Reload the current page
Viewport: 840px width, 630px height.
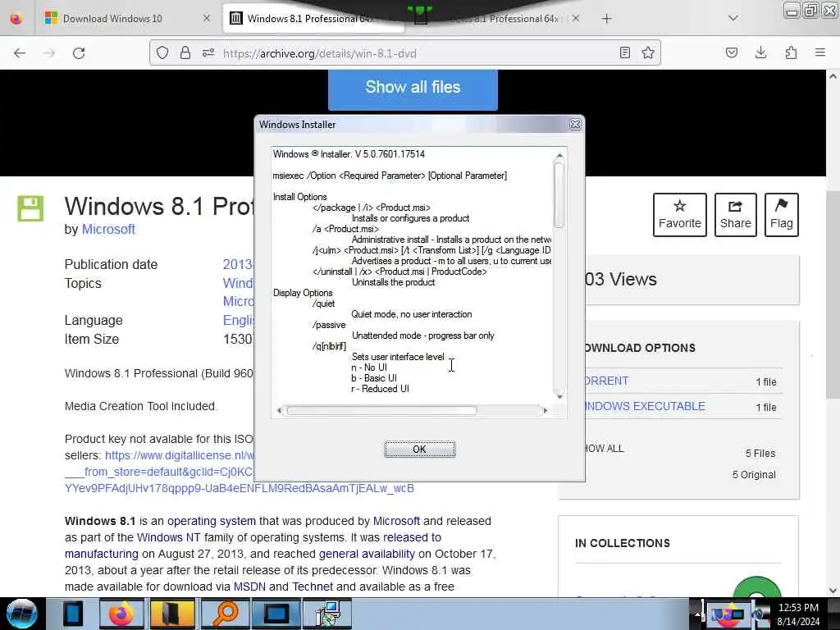coord(79,53)
